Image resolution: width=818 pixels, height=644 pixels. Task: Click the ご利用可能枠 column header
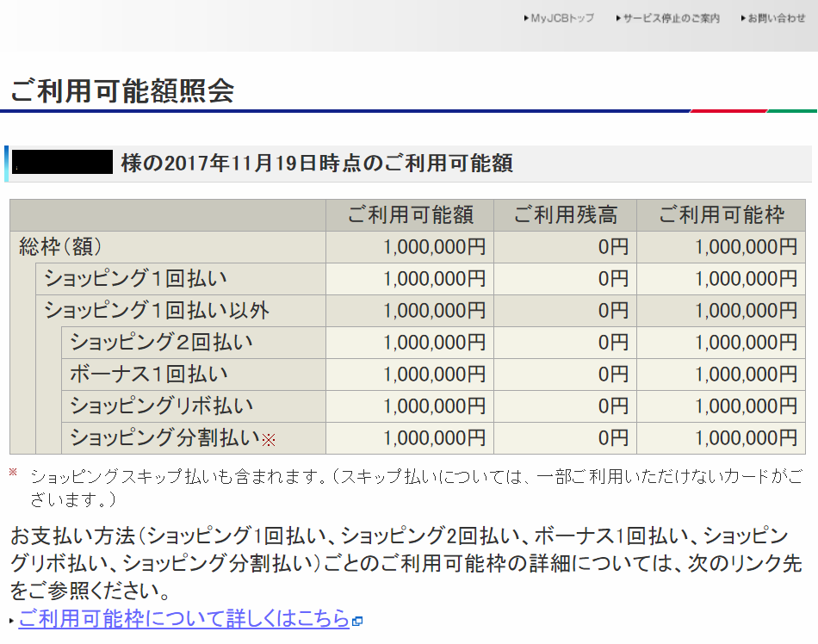tap(721, 215)
